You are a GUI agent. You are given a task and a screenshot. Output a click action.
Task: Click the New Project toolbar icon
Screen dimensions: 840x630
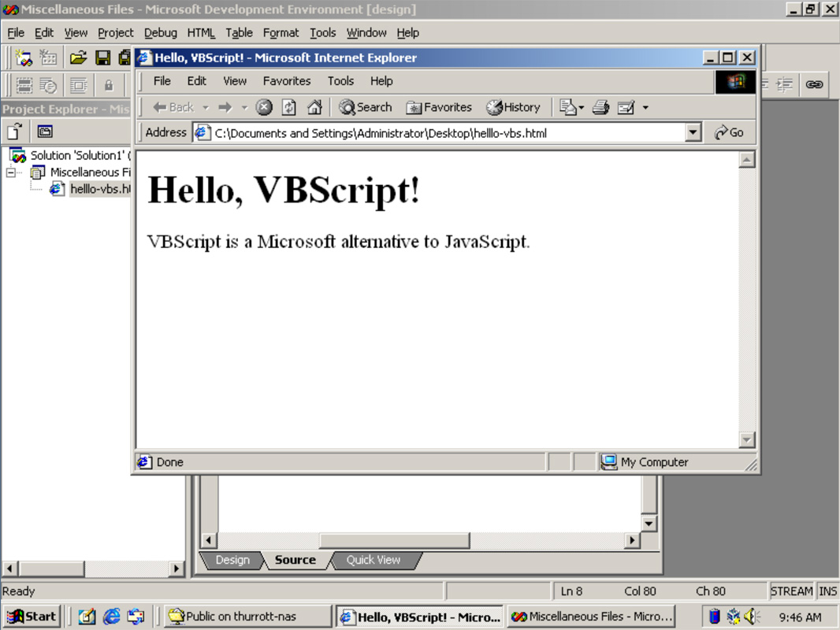pyautogui.click(x=24, y=57)
